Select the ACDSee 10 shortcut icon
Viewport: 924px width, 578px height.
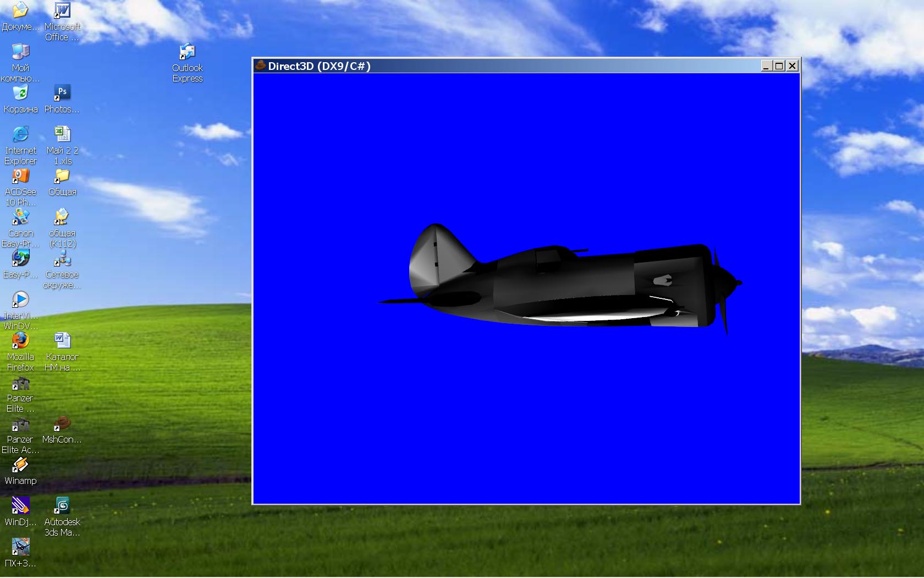(x=20, y=187)
